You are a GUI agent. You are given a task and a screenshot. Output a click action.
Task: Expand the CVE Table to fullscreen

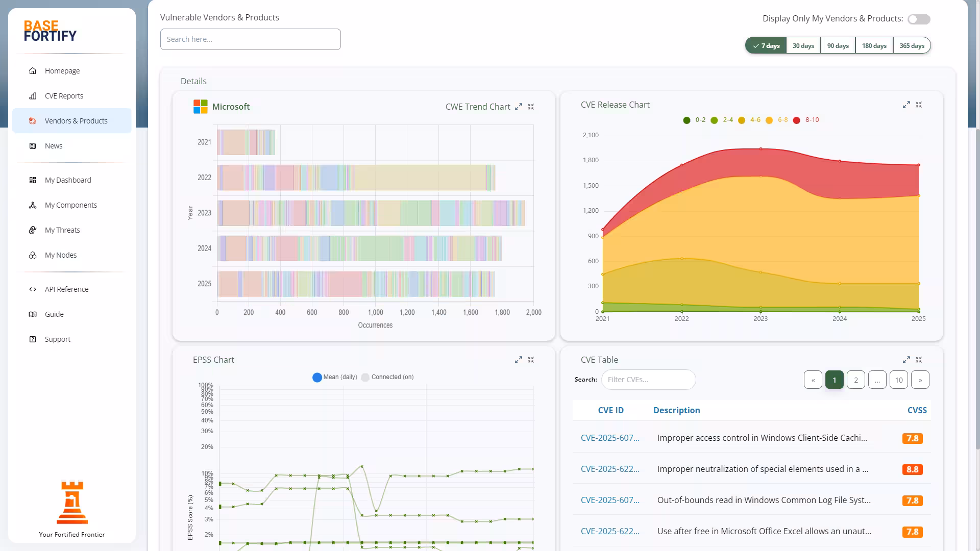tap(906, 359)
